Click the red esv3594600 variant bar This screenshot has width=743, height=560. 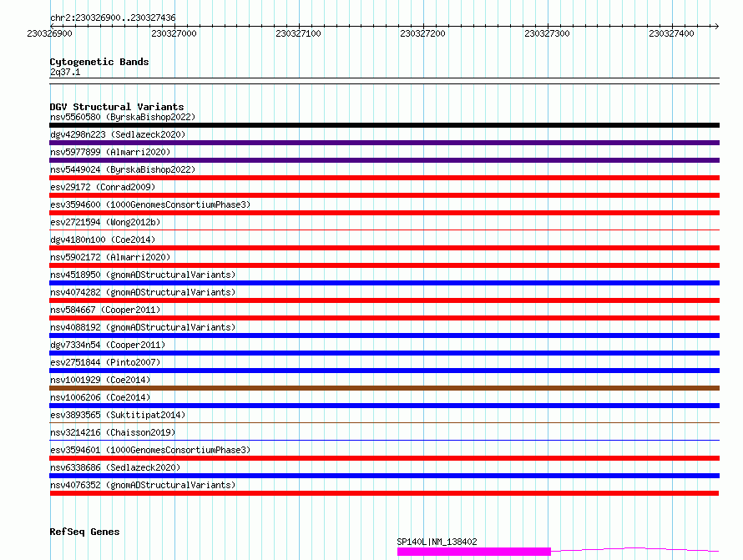(x=384, y=213)
